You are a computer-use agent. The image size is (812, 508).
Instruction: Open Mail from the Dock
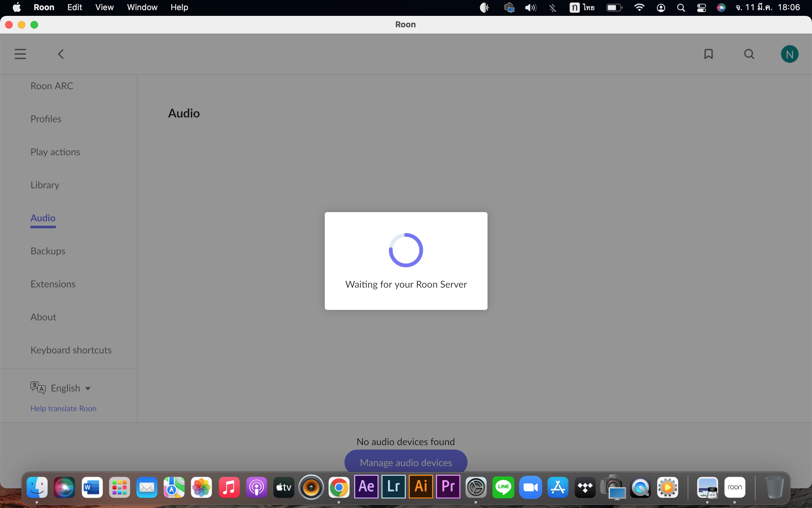coord(147,487)
